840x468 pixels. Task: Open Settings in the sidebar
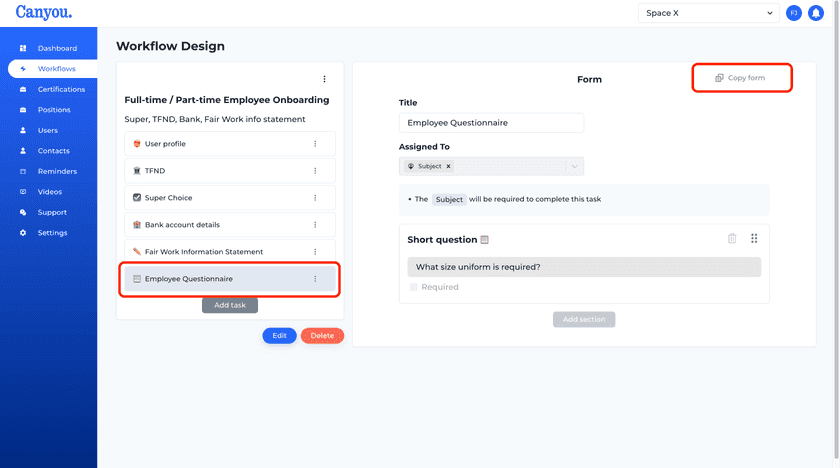click(x=52, y=233)
